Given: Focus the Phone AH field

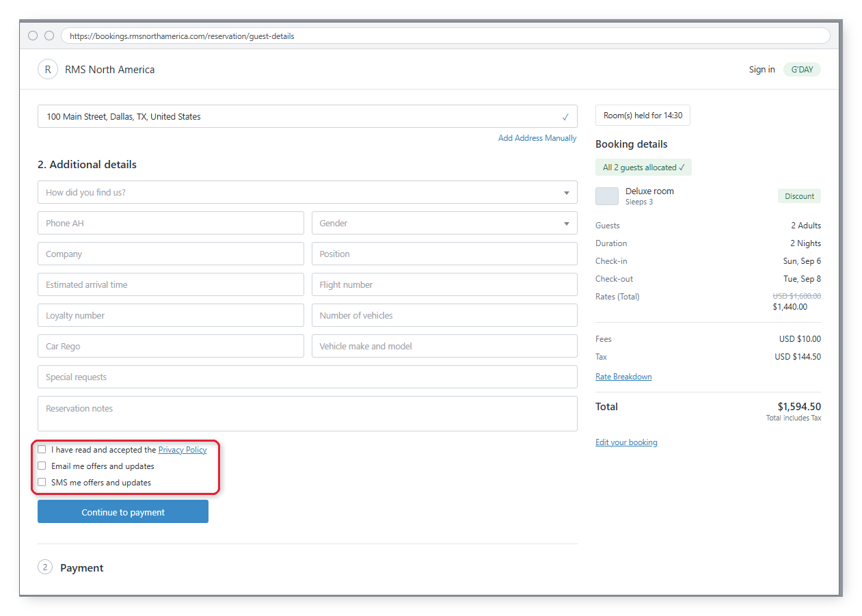Looking at the screenshot, I should coord(171,223).
